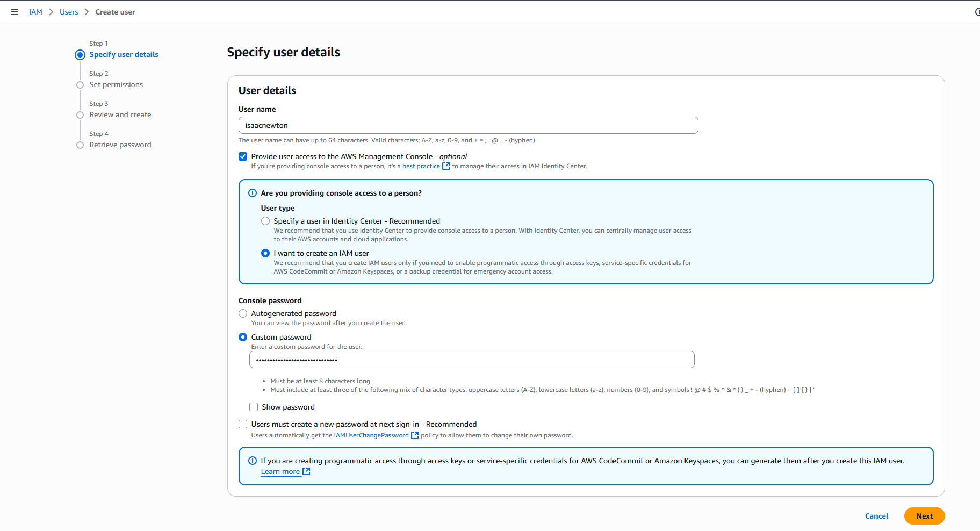Open the Learn more link
Screen dimensions: 980x531
tap(280, 471)
